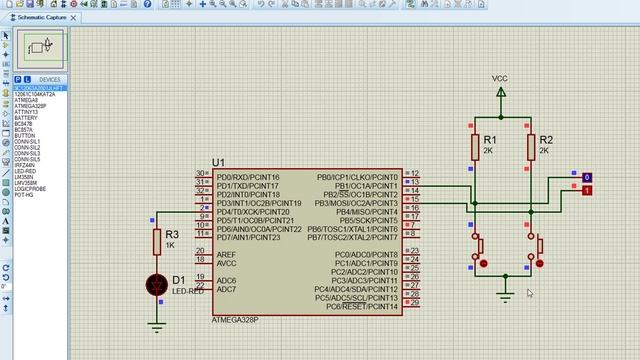Click the VCC power terminal
Screen dimensions: 640x360
point(501,92)
